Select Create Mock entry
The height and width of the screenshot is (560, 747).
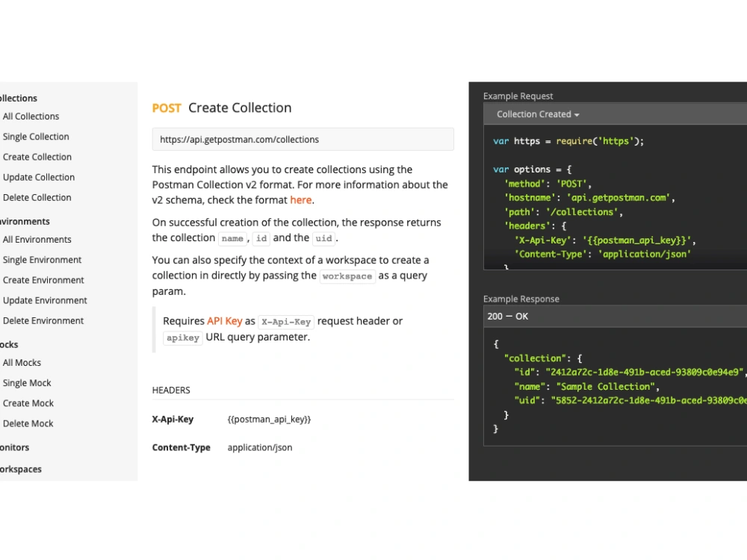click(28, 403)
